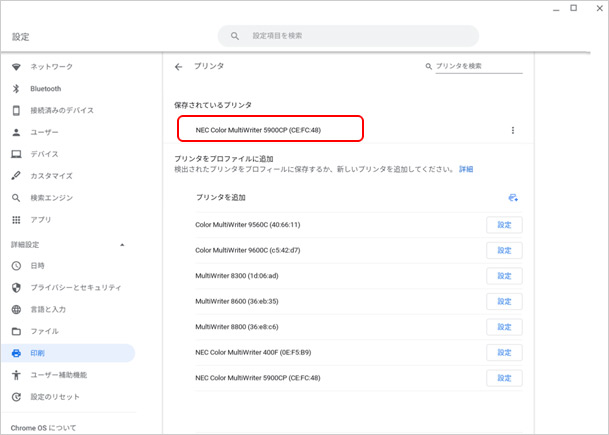The image size is (609, 435).
Task: Click 設定 for detected MultiWriter 5900CP
Action: (x=504, y=378)
